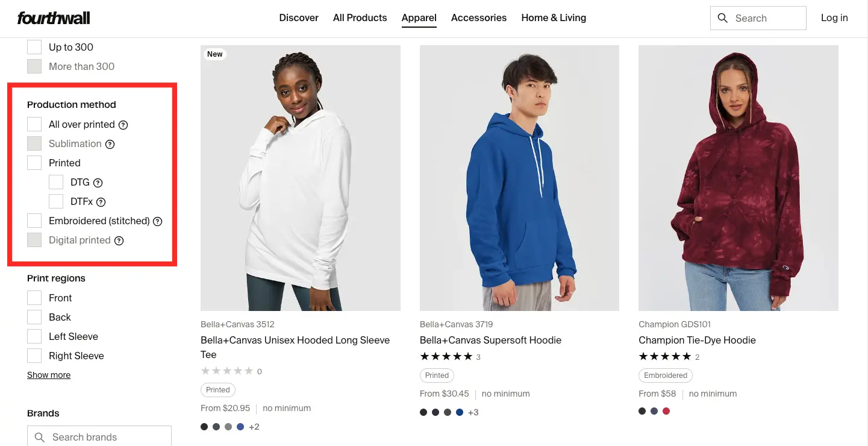Open the Accessories menu

479,18
